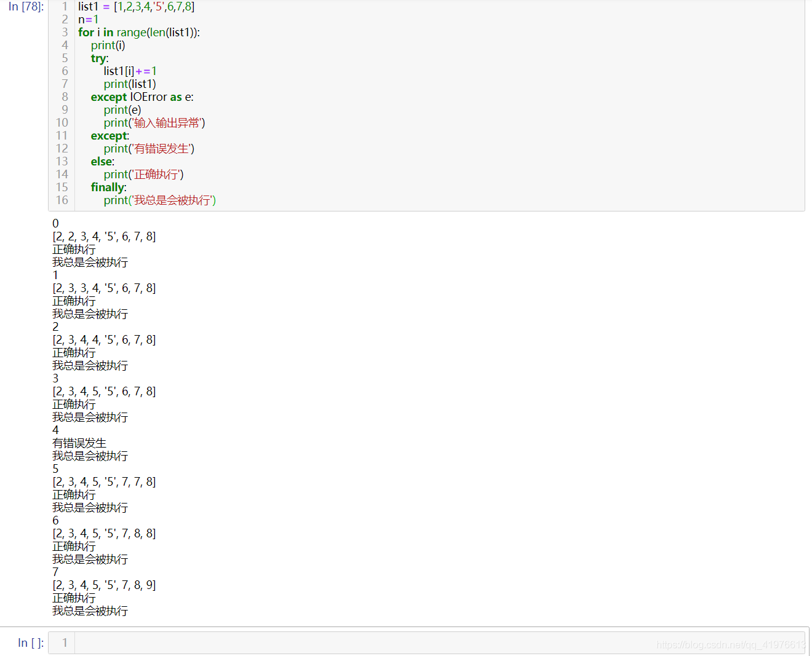Click the 'list1[i]+=1' code line

tap(130, 71)
